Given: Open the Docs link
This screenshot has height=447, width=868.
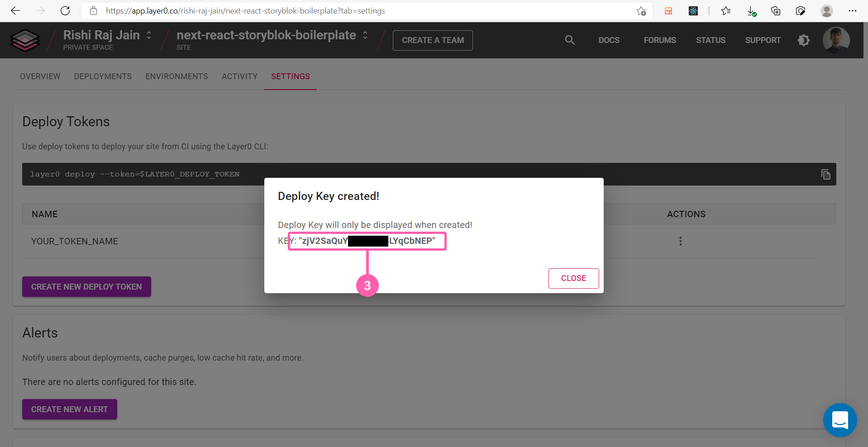Looking at the screenshot, I should [609, 40].
